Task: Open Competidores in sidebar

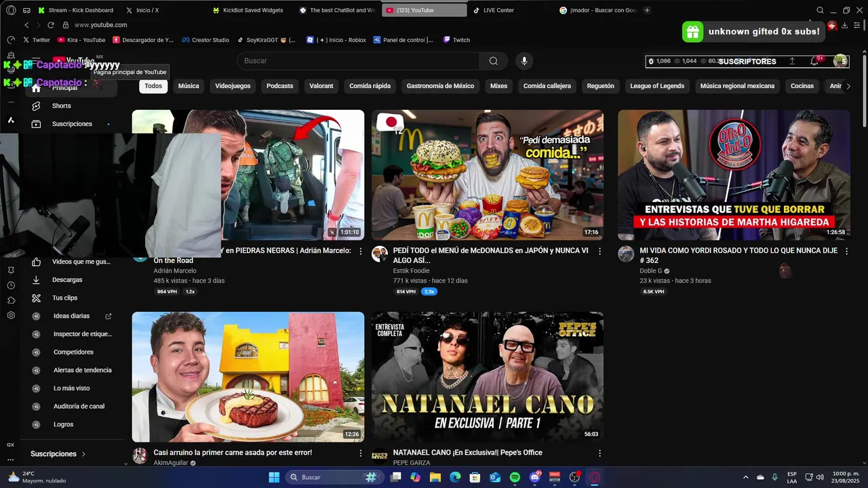Action: pos(73,352)
